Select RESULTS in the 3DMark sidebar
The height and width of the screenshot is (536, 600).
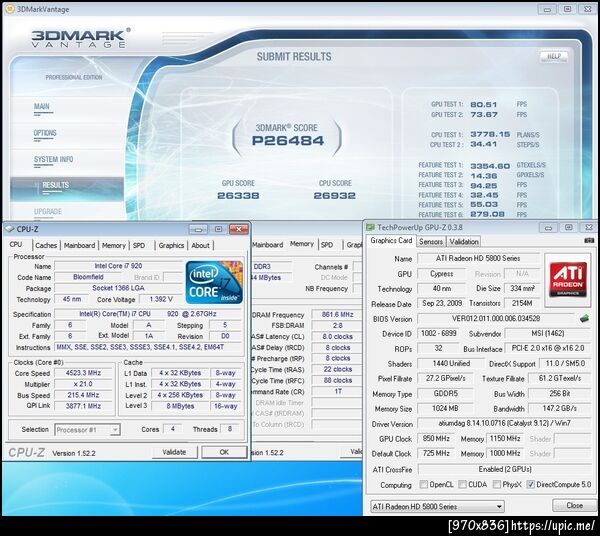coord(67,187)
